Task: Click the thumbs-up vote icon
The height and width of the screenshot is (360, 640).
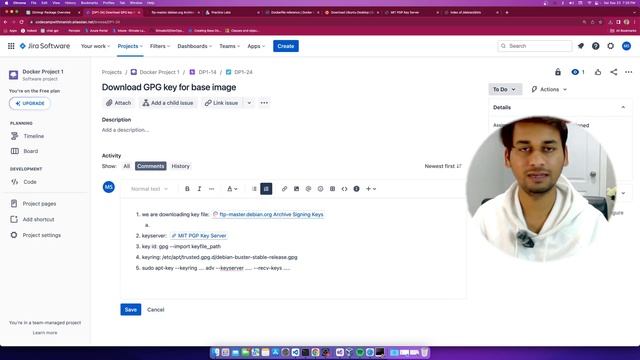Action: tap(598, 72)
